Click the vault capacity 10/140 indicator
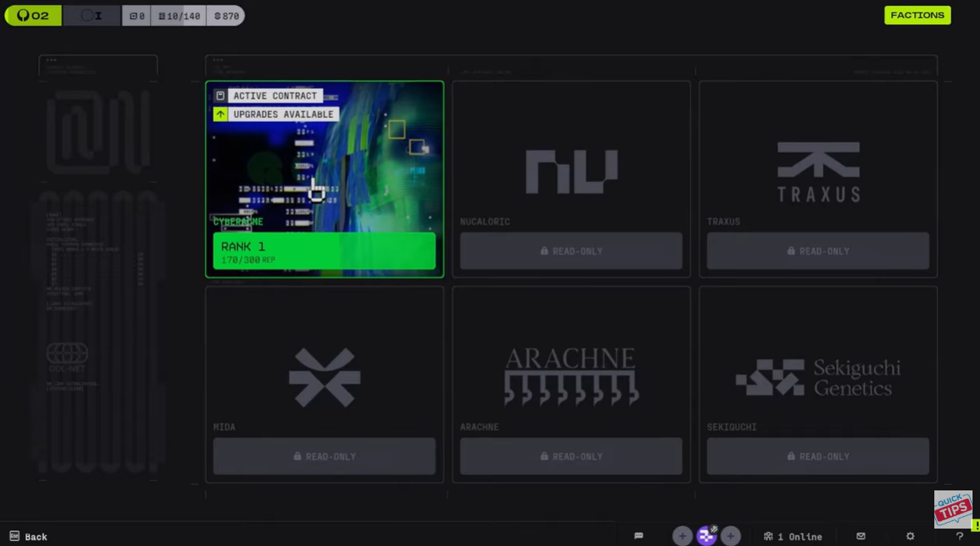980x546 pixels. click(179, 16)
